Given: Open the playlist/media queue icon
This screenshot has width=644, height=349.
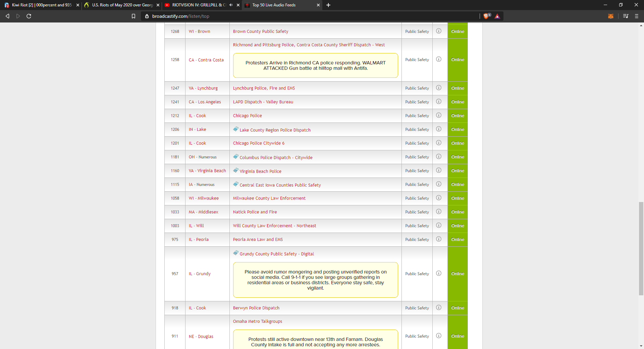Looking at the screenshot, I should (626, 16).
